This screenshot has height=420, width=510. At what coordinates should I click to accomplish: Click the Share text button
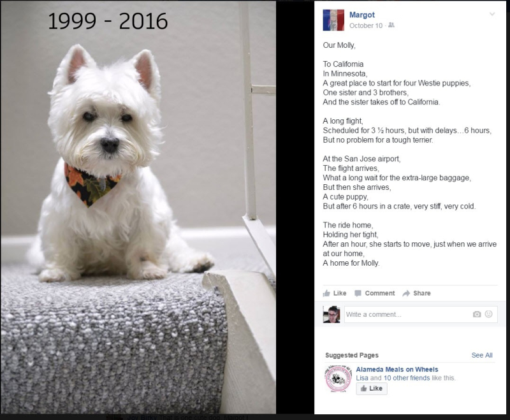422,293
